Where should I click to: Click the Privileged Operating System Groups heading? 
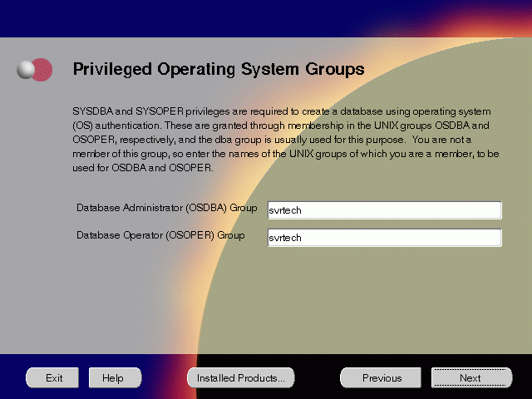point(219,69)
